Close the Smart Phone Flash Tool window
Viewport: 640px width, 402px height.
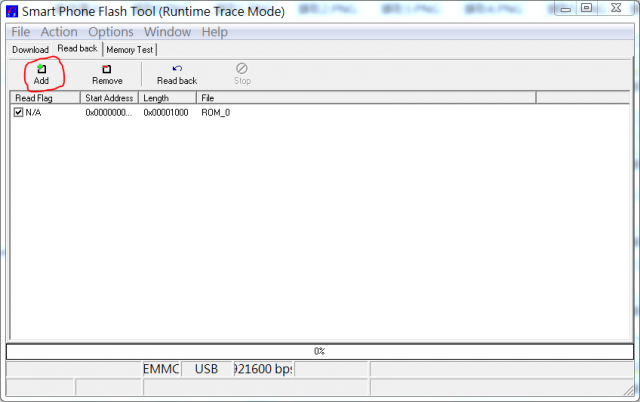click(x=616, y=8)
